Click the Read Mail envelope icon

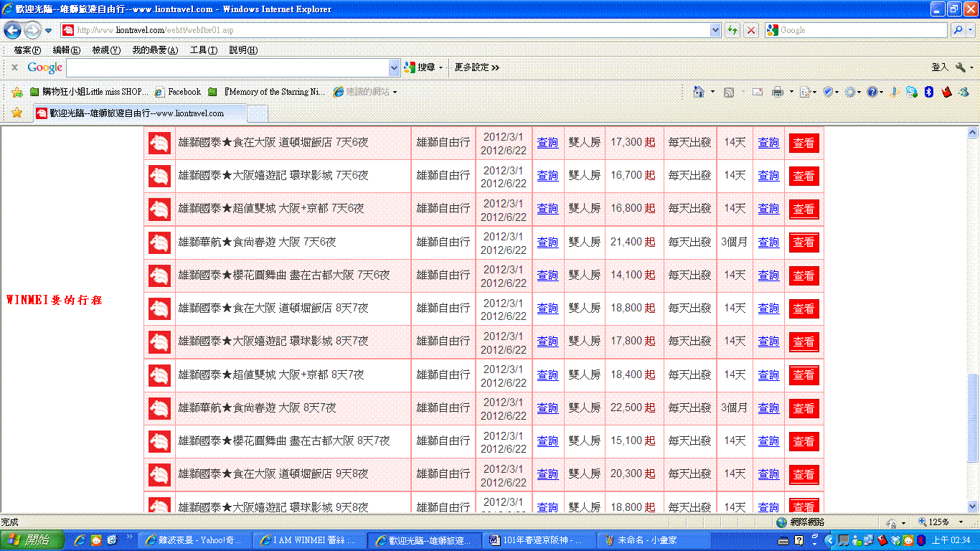point(757,92)
